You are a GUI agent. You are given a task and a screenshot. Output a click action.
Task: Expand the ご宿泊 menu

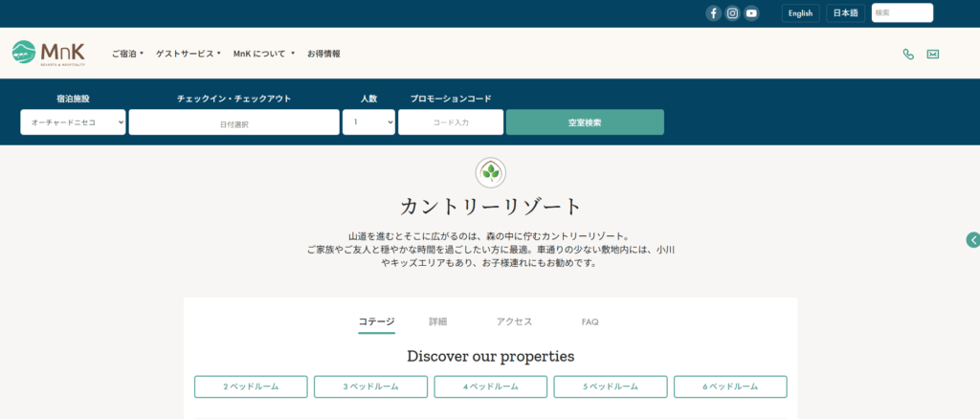[x=127, y=54]
